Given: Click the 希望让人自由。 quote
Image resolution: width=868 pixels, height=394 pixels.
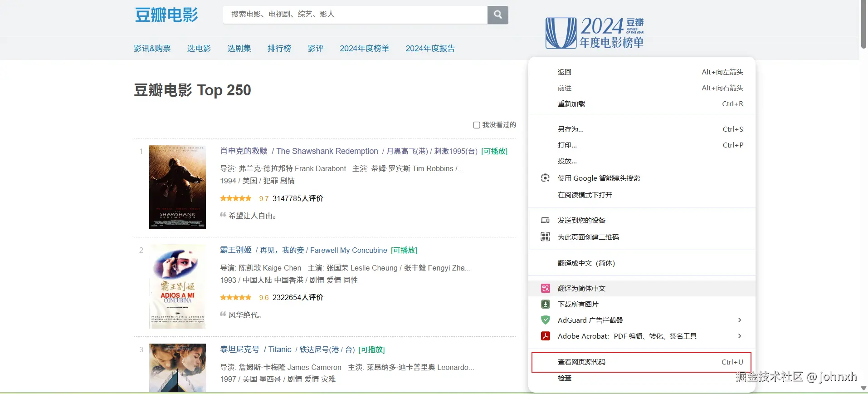Looking at the screenshot, I should [x=252, y=216].
